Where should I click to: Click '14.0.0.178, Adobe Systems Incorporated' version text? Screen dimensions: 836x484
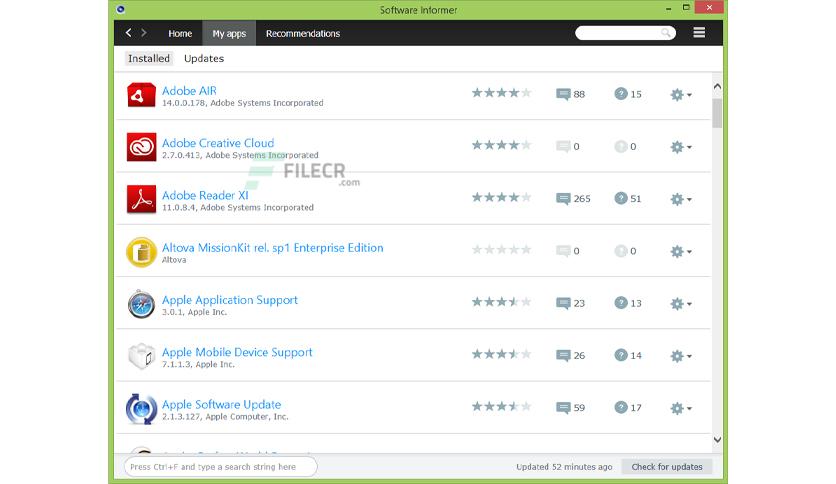click(243, 103)
